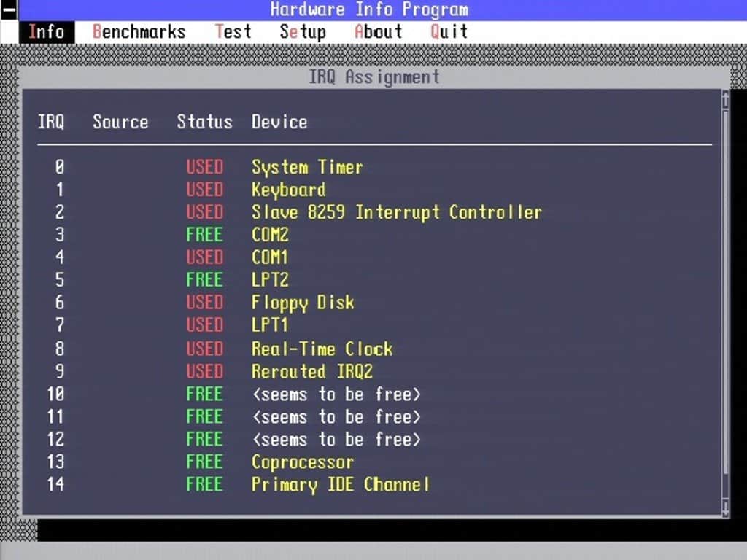Select the Floppy Disk entry
This screenshot has width=747, height=560.
[303, 303]
